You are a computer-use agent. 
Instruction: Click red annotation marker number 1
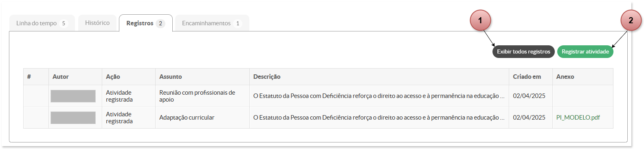[480, 20]
